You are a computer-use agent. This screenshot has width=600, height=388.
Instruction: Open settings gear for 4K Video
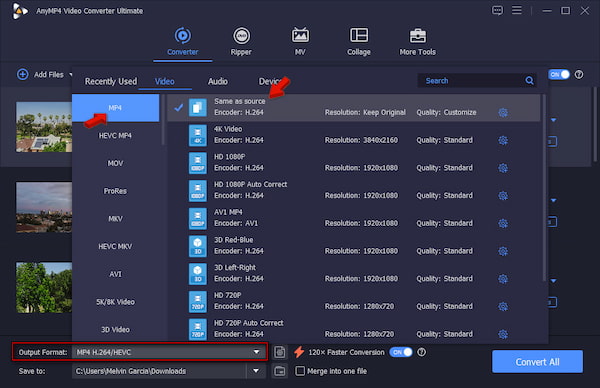503,140
